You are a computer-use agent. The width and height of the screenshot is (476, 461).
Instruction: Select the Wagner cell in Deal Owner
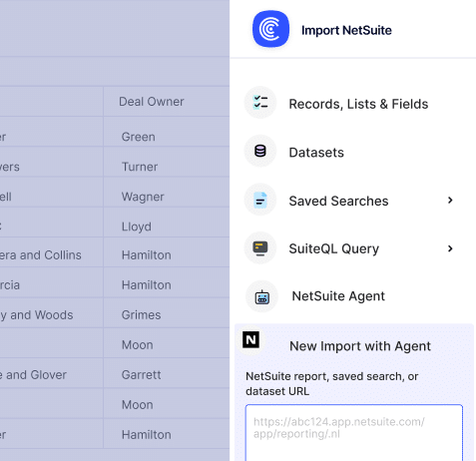pyautogui.click(x=167, y=192)
